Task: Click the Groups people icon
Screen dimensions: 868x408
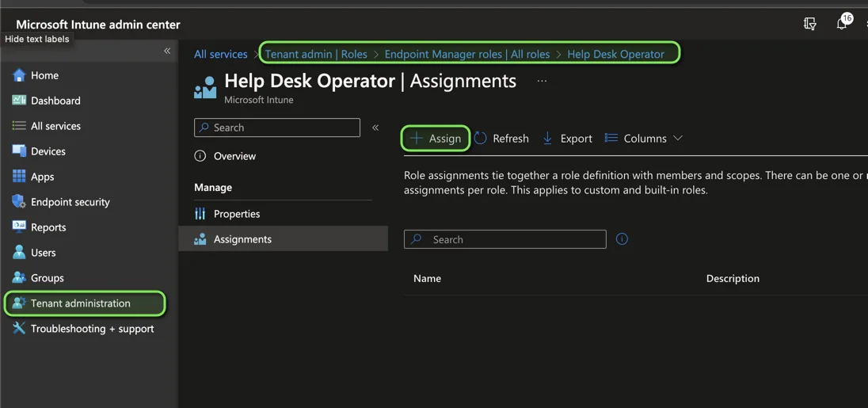Action: [19, 277]
